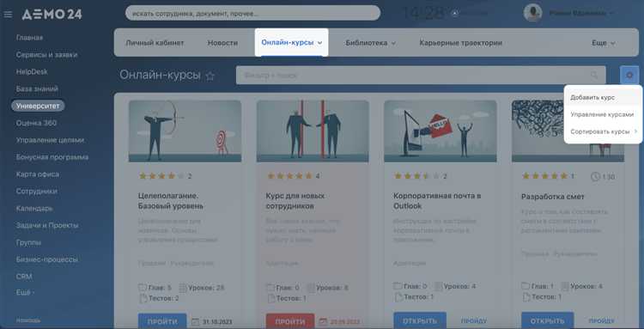Screen dimensions: 644x329
Task: Expand the Онлайн-курсы tab dropdown
Action: (x=320, y=43)
